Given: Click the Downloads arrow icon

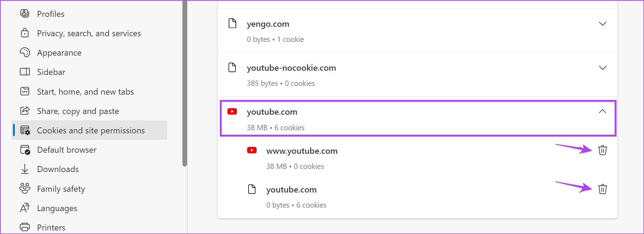Looking at the screenshot, I should 25,169.
